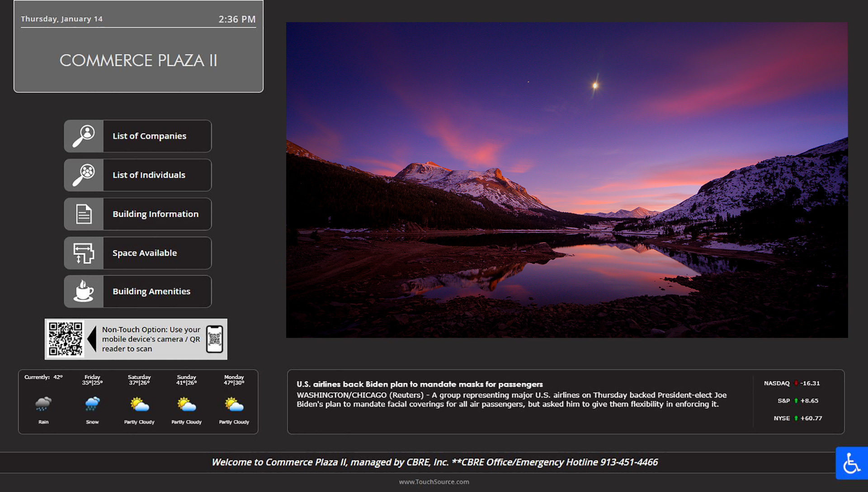Click the NASDAQ stock ticker value
Viewport: 868px width, 492px height.
tap(810, 383)
